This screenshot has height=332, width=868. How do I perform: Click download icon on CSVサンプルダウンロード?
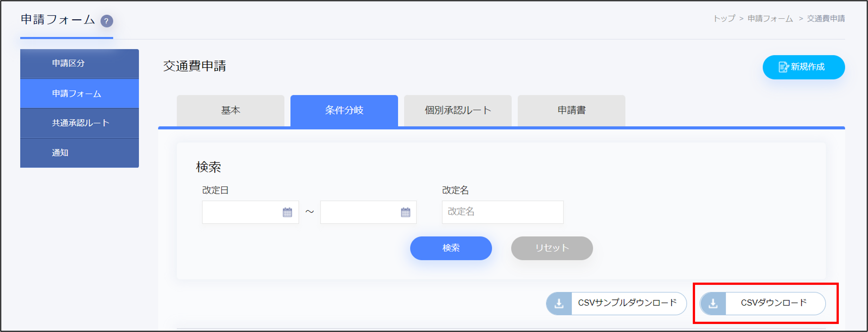pos(559,304)
